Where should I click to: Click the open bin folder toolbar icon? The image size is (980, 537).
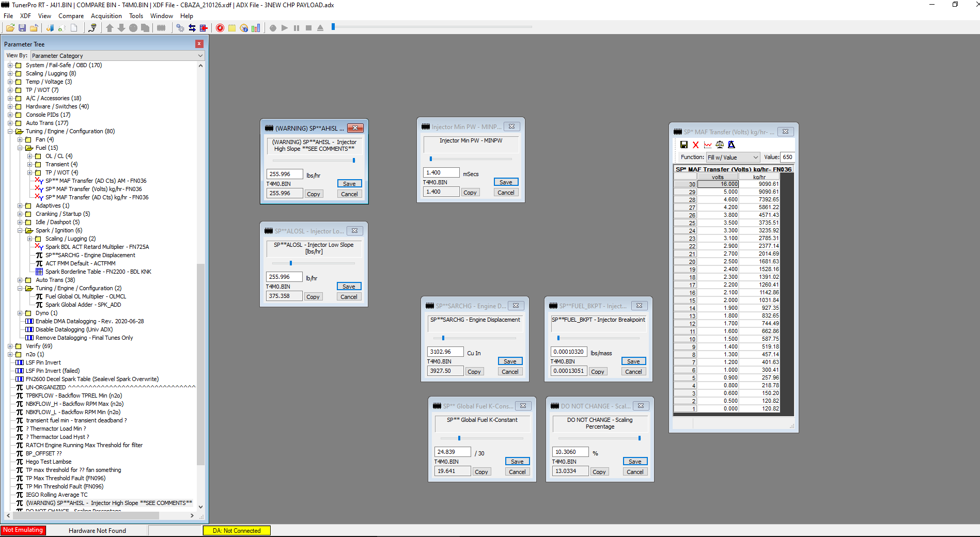click(x=10, y=28)
